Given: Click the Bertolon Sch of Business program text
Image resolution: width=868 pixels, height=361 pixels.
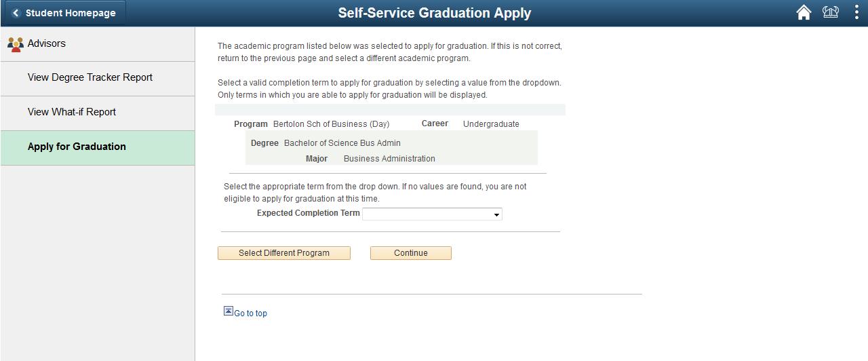Looking at the screenshot, I should point(331,124).
